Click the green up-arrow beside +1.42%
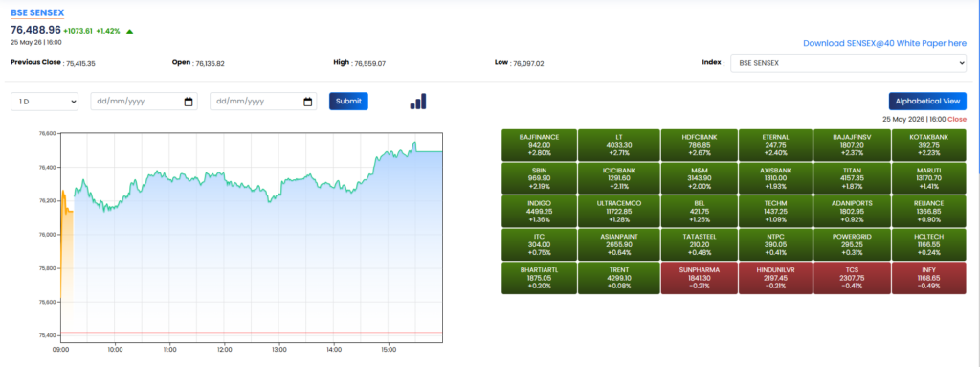Image resolution: width=980 pixels, height=367 pixels. coord(129,31)
